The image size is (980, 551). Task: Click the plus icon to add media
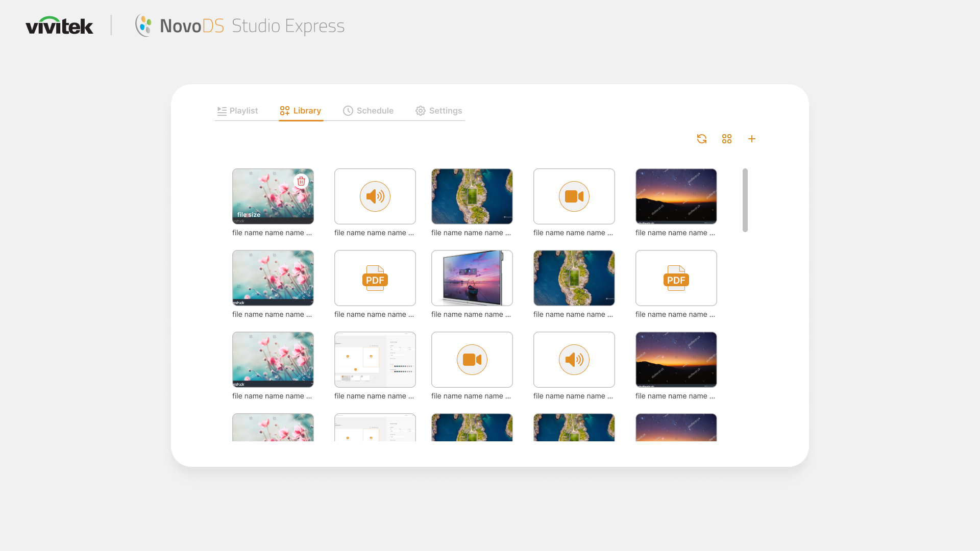click(752, 139)
